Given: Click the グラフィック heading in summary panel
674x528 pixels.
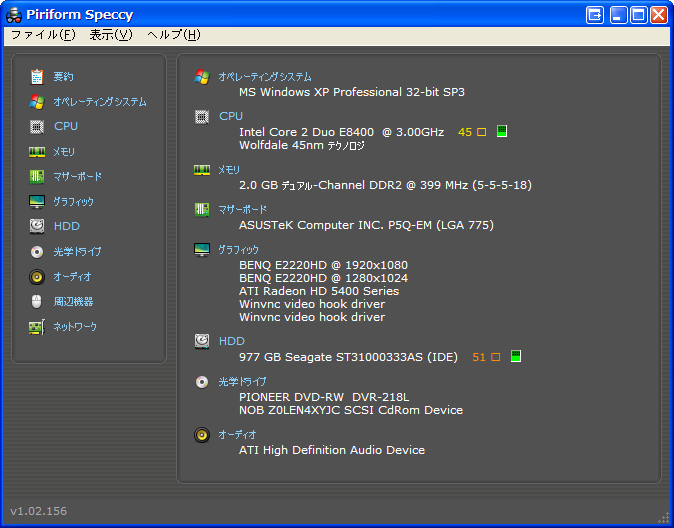Looking at the screenshot, I should [239, 250].
